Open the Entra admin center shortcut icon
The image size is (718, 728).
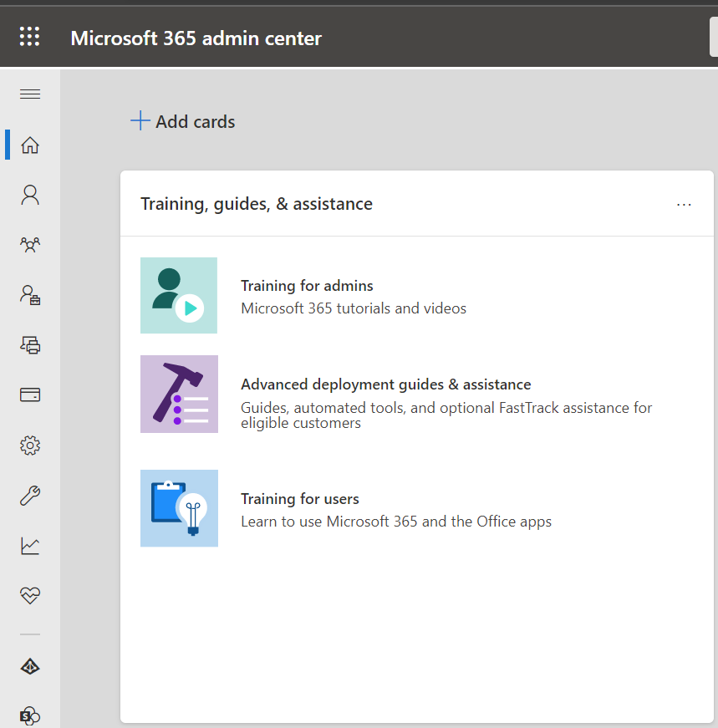point(29,665)
